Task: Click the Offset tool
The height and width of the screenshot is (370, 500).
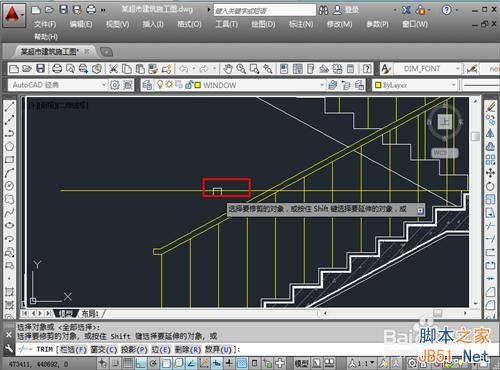Action: pyautogui.click(x=490, y=146)
